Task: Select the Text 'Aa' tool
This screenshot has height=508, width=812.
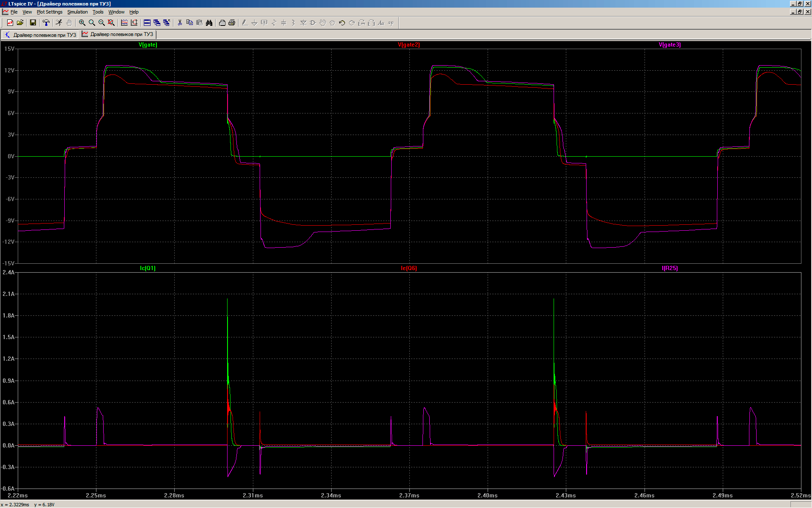Action: tap(381, 23)
